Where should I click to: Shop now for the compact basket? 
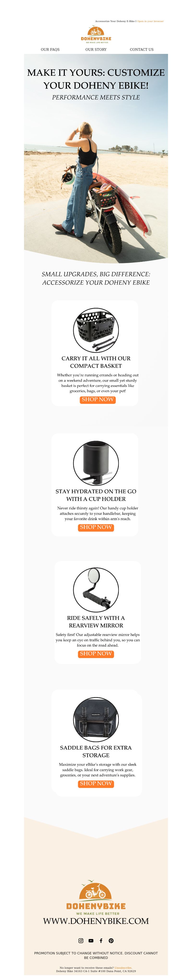point(97,400)
